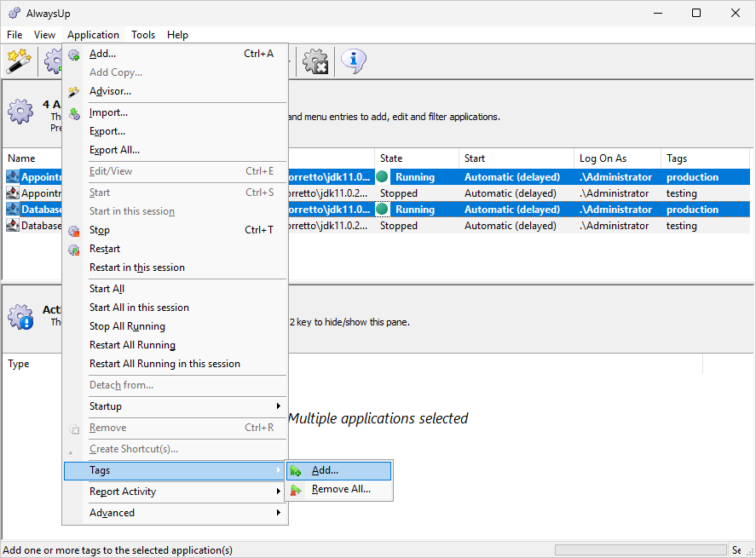
Task: Select the Export... menu entry
Action: pyautogui.click(x=176, y=131)
